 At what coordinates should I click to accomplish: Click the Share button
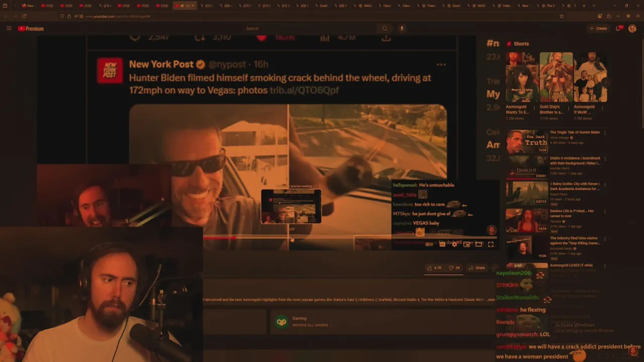[476, 268]
